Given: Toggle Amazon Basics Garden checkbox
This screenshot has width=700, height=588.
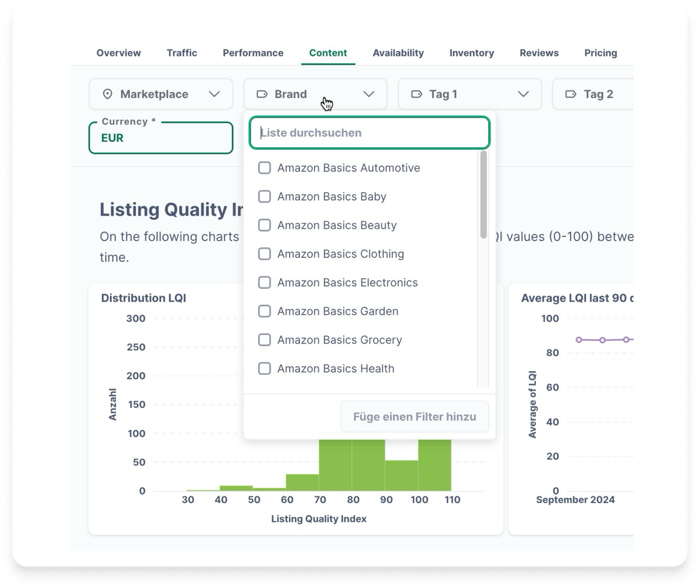Looking at the screenshot, I should tap(265, 311).
